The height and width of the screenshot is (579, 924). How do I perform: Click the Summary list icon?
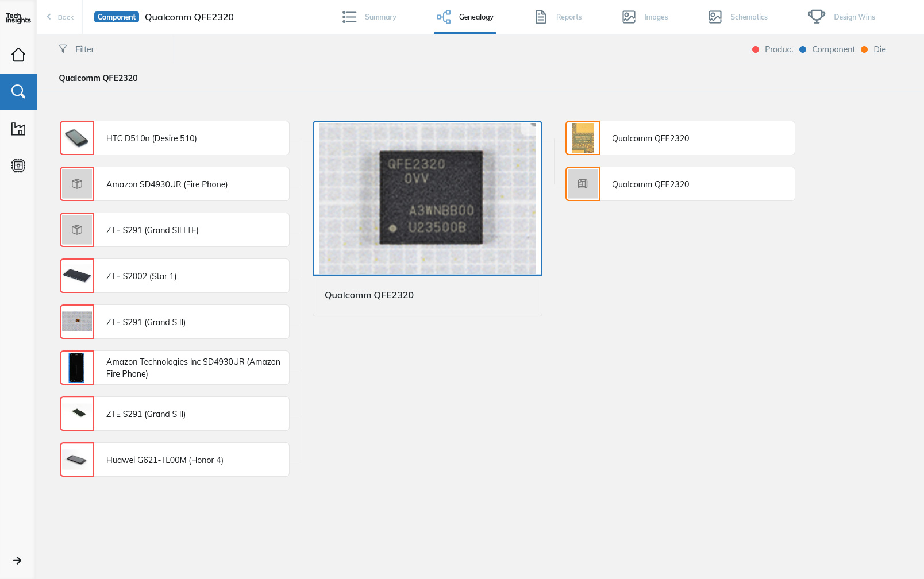click(349, 17)
